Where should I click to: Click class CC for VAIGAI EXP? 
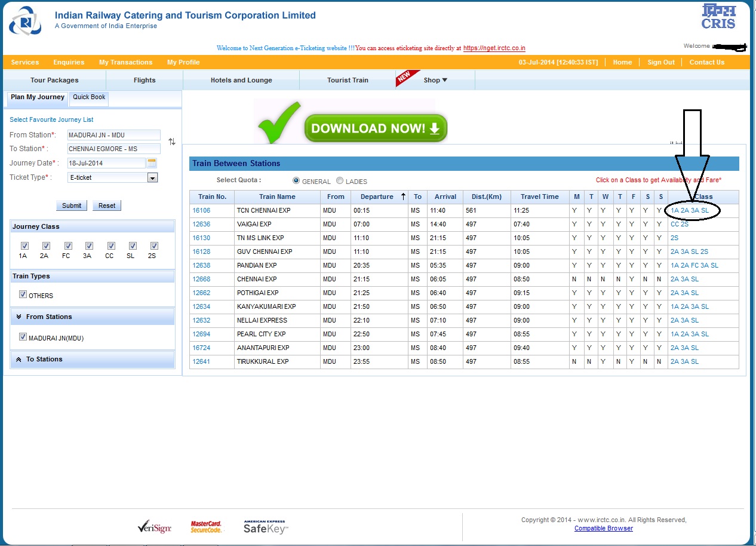[675, 225]
